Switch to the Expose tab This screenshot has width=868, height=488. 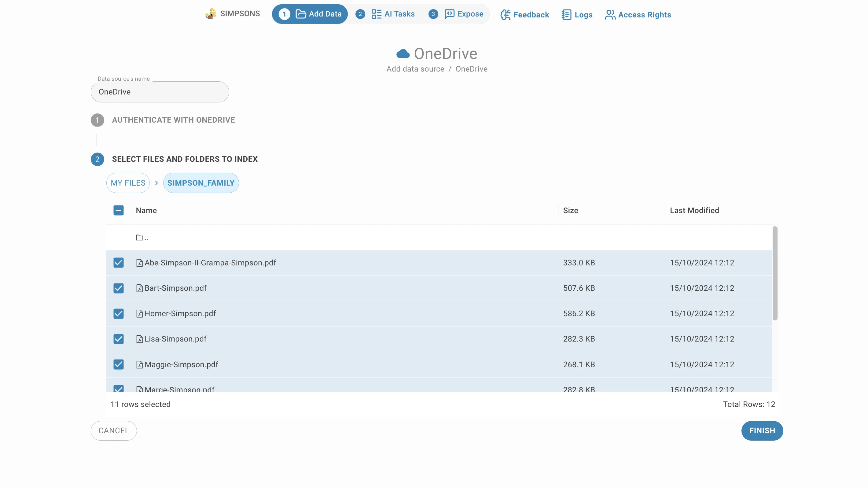click(456, 14)
